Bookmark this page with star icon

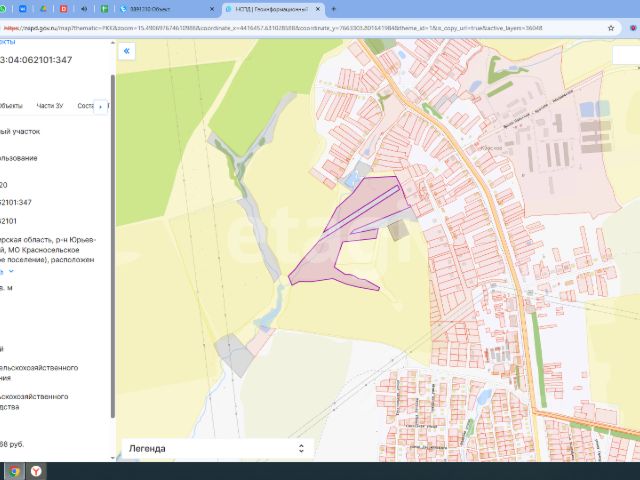point(611,28)
